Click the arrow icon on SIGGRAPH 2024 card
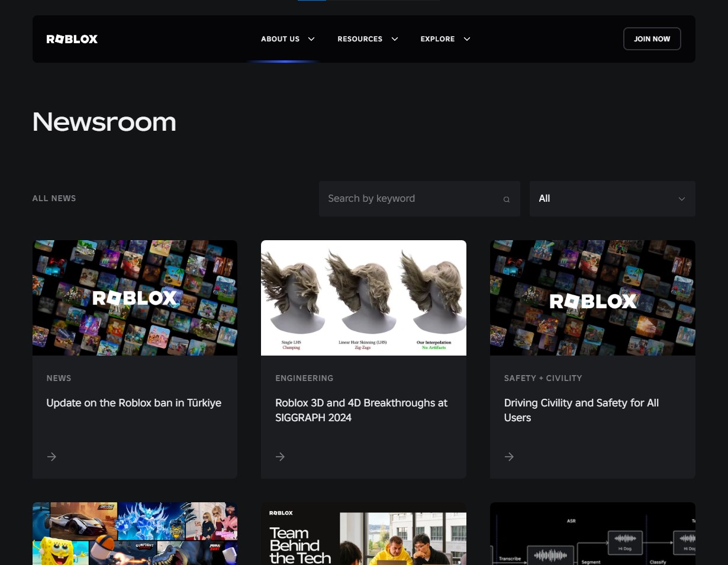 (x=281, y=457)
